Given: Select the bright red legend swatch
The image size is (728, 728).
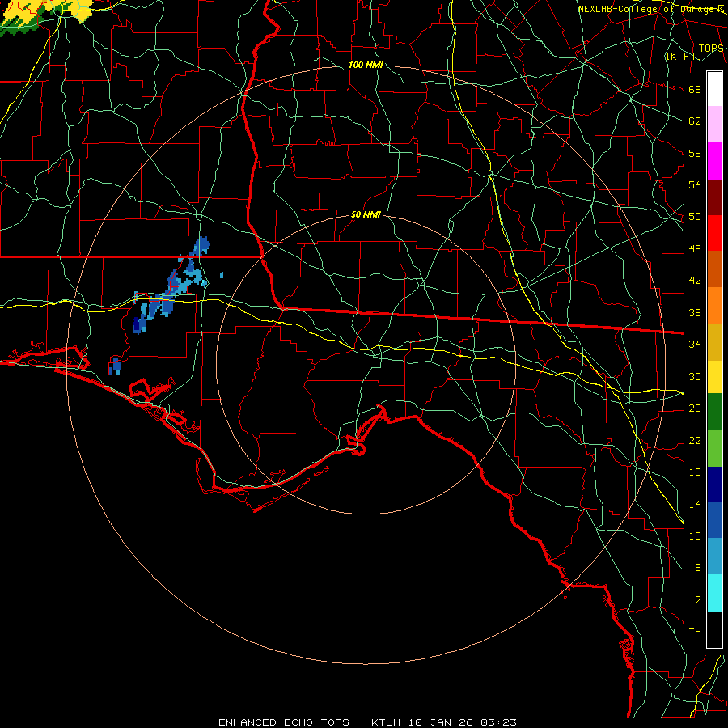Looking at the screenshot, I should coord(714,233).
